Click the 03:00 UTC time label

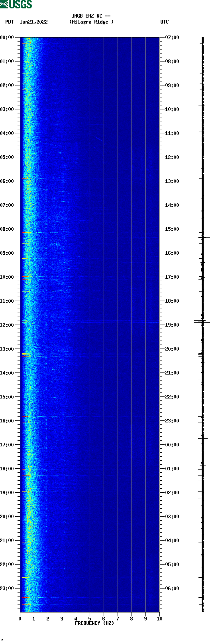(172, 517)
